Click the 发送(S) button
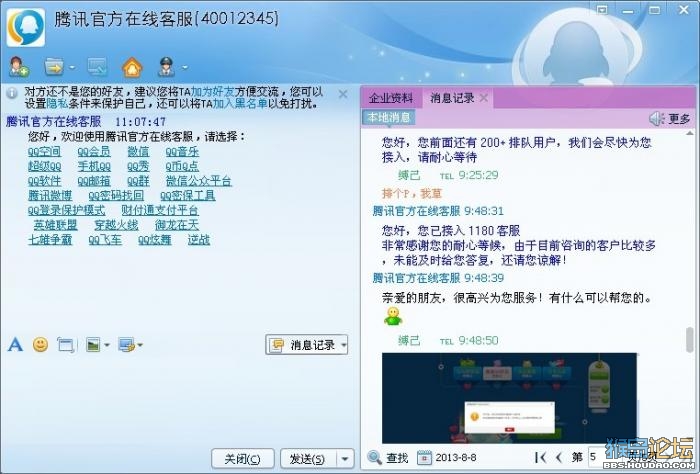The width and height of the screenshot is (700, 474). pos(308,459)
